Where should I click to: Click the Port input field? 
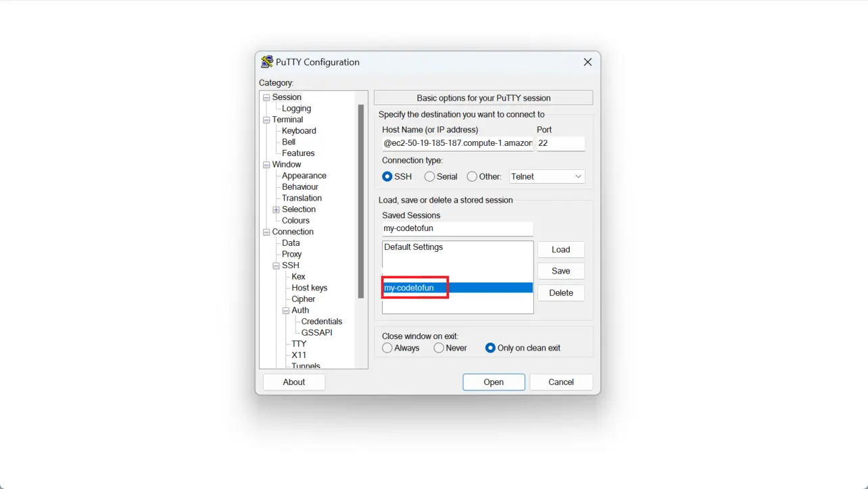point(560,143)
